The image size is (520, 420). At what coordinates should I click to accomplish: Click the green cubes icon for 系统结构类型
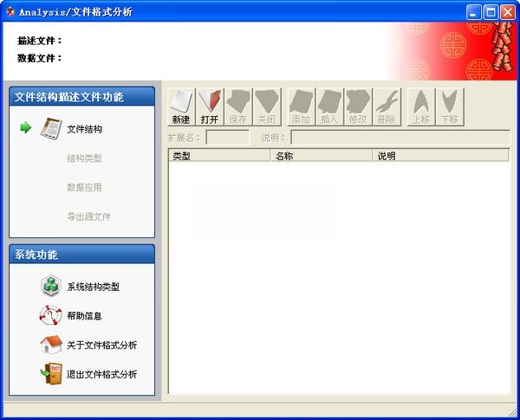51,286
